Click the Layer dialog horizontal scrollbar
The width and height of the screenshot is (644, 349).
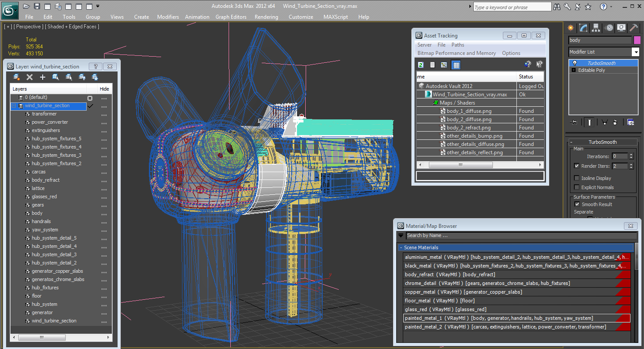coord(61,337)
